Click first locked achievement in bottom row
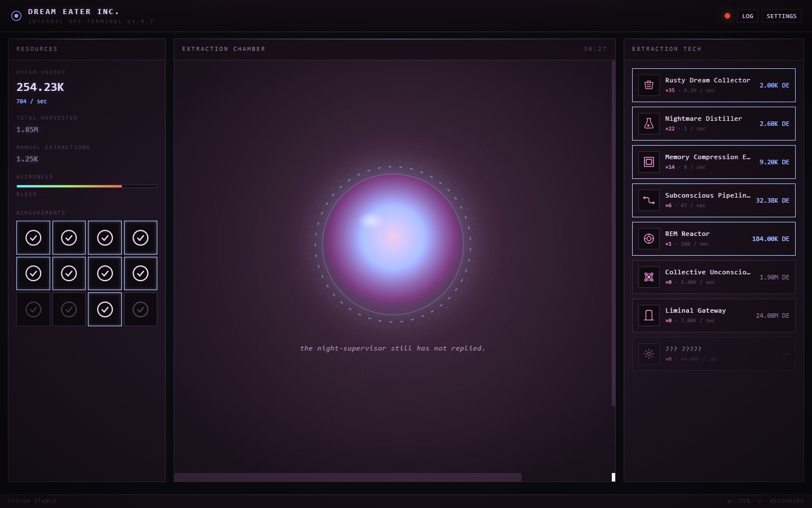Image resolution: width=812 pixels, height=508 pixels. coord(33,309)
